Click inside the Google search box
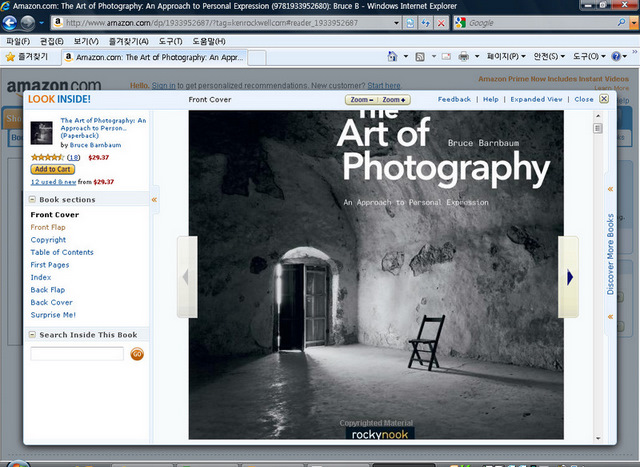This screenshot has width=640, height=467. pos(541,23)
